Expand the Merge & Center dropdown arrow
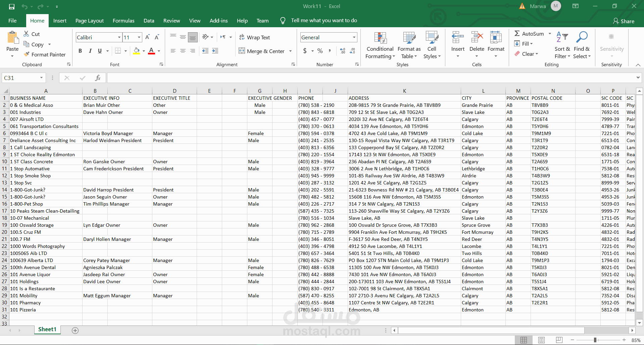 (290, 51)
